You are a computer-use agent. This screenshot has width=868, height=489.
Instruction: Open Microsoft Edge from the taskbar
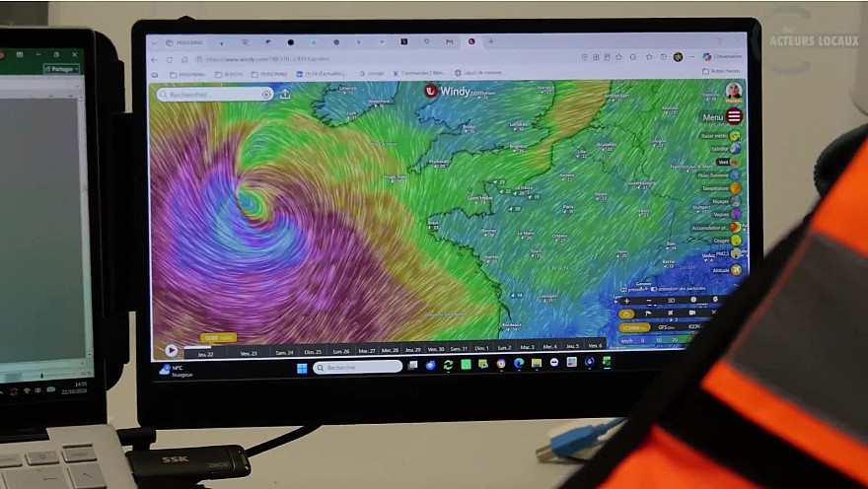coord(519,364)
